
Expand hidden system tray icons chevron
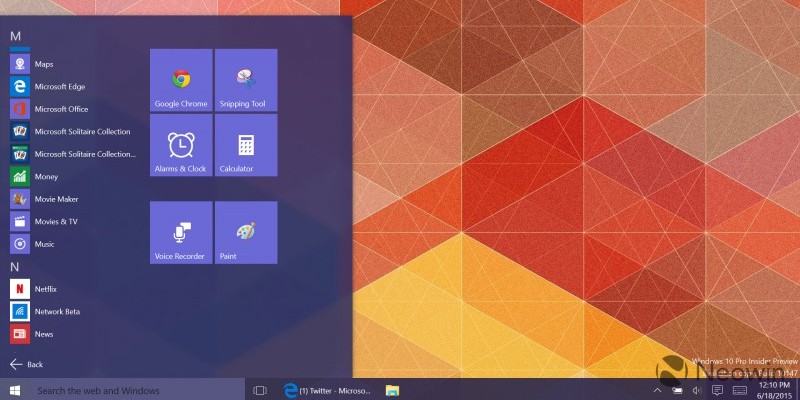[x=657, y=391]
